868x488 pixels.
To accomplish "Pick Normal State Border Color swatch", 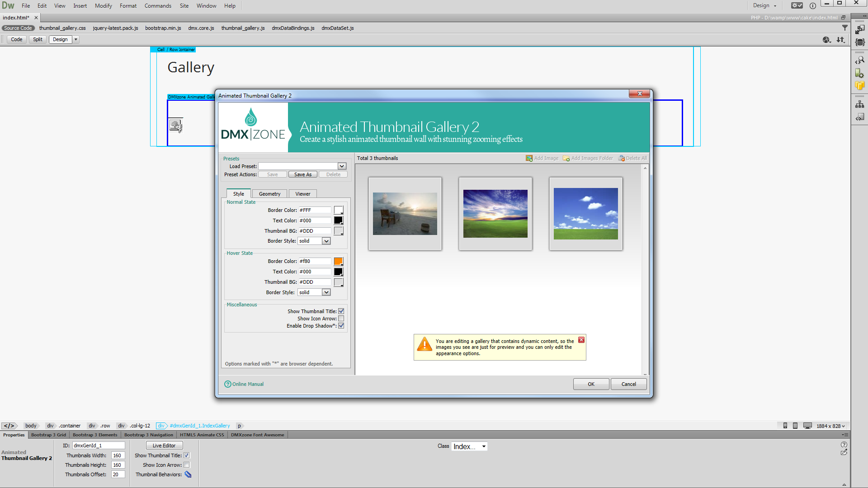I will (x=339, y=210).
